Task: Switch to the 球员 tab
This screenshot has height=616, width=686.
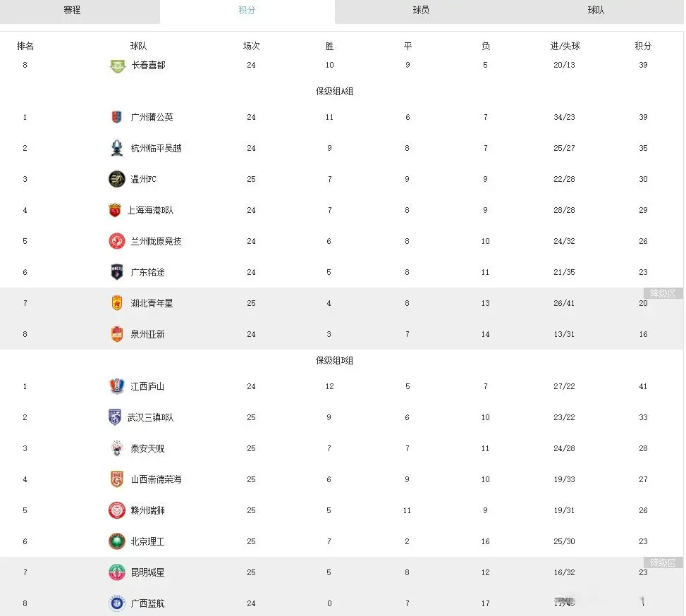Action: (421, 11)
